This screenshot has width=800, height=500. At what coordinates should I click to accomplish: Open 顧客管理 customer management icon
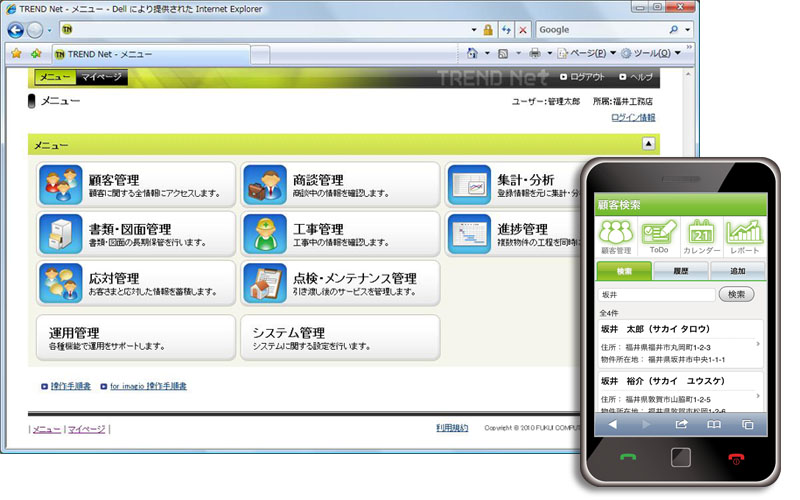(x=60, y=185)
